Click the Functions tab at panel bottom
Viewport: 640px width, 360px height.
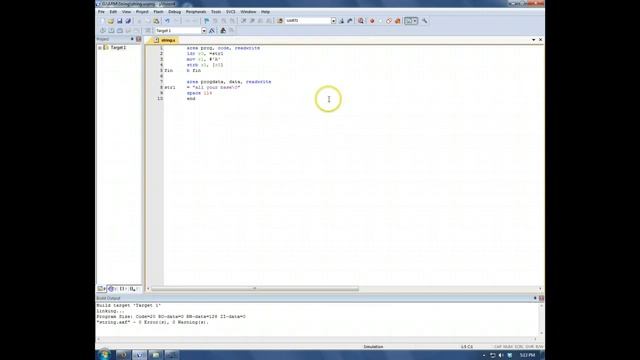point(122,289)
